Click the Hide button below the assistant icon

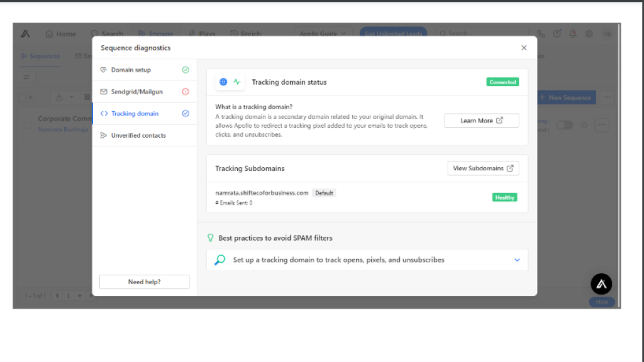(x=602, y=302)
